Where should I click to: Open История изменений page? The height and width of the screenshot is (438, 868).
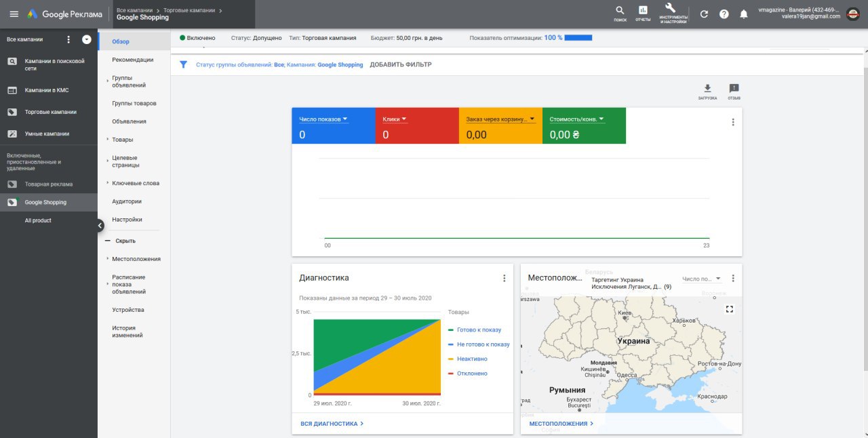pos(127,332)
